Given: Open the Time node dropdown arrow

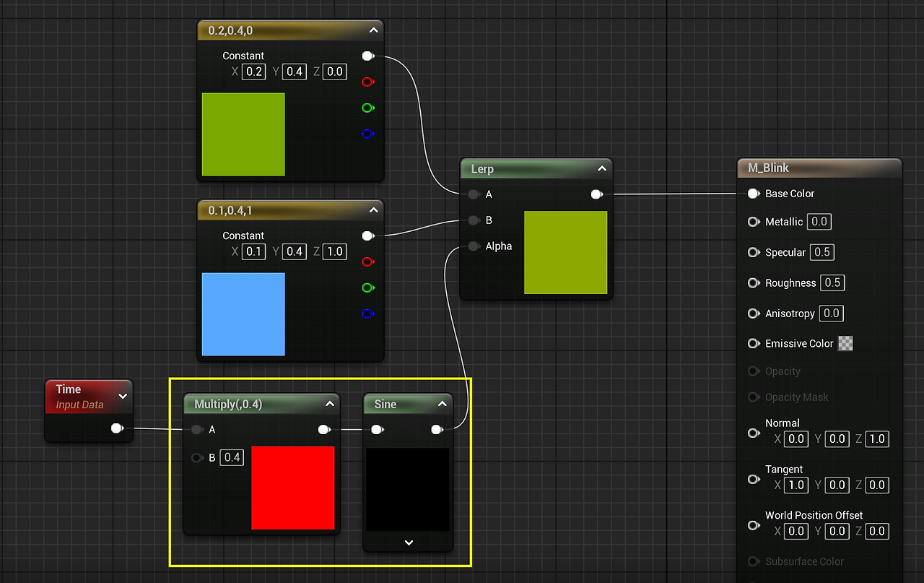Looking at the screenshot, I should pos(122,396).
